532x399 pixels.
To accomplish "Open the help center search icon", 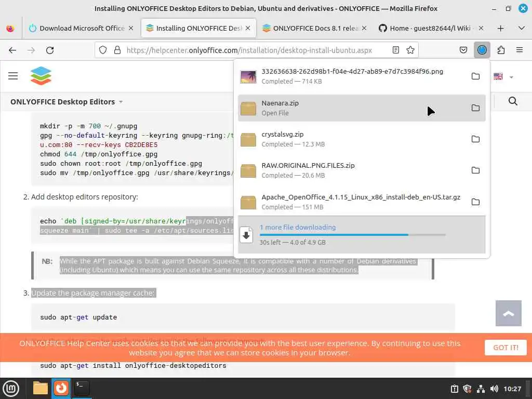I will (513, 101).
